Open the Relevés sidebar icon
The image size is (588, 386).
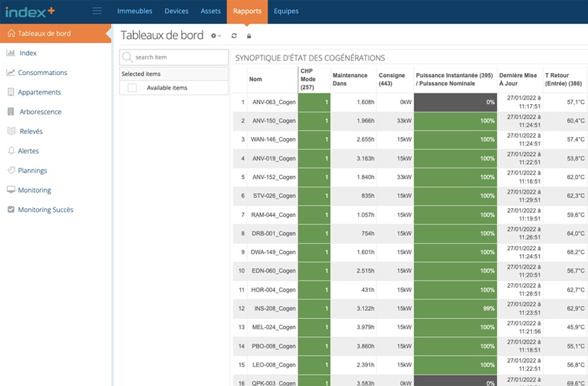11,131
